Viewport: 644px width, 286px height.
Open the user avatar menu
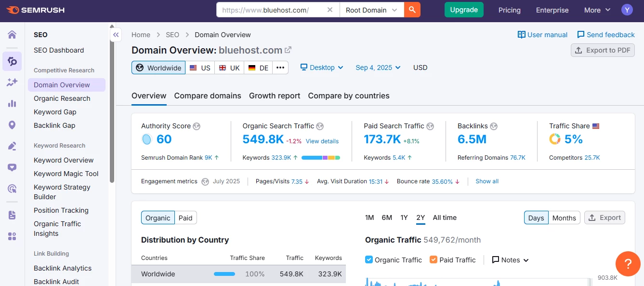click(x=627, y=10)
